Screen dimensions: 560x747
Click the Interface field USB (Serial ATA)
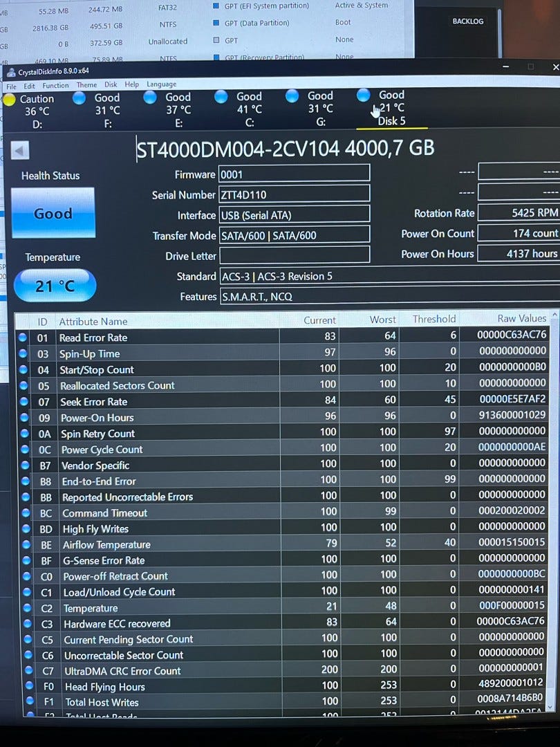click(x=295, y=214)
